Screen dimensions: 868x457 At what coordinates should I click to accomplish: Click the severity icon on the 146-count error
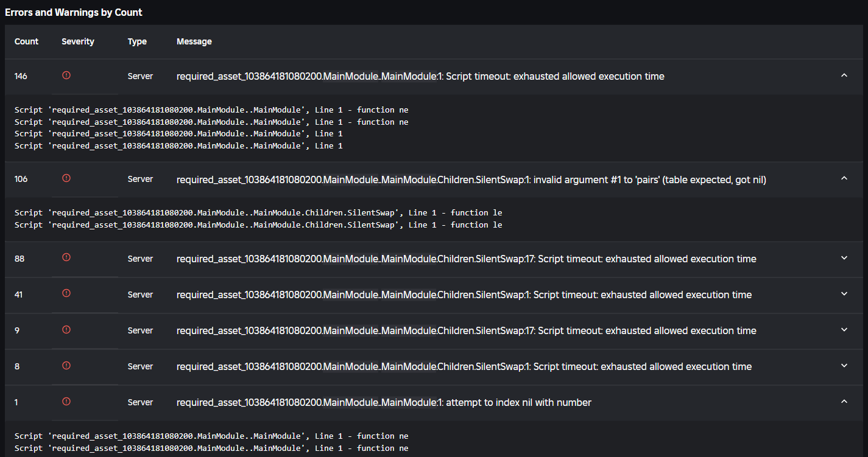click(66, 75)
